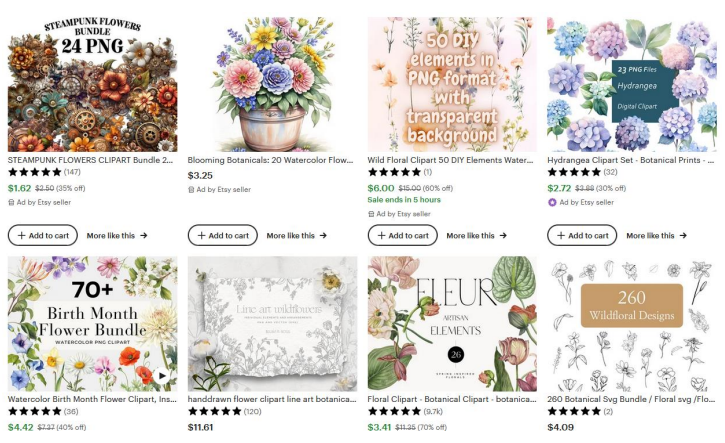Add Steampunk Flowers Clipart Bundle to cart
The image size is (725, 443).
click(43, 235)
